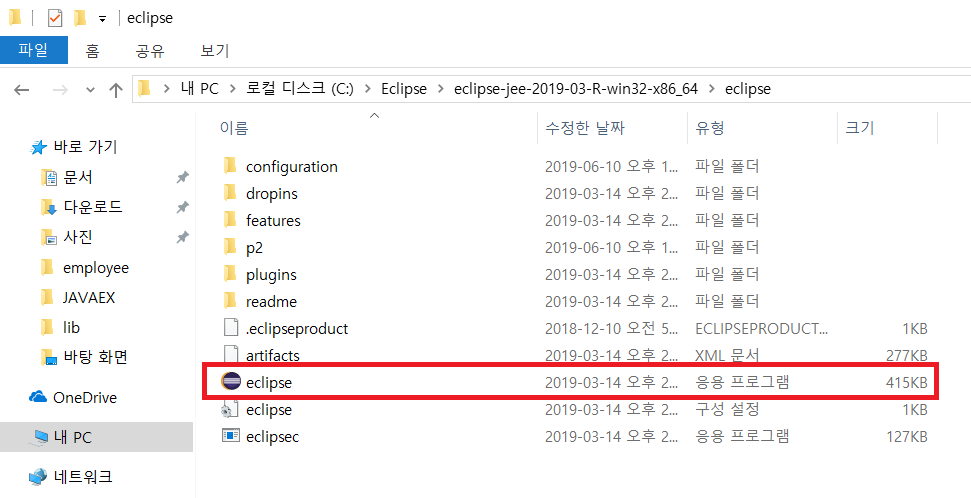Viewport: 971px width, 498px height.
Task: Switch to the 홈 ribbon tab
Action: click(92, 51)
